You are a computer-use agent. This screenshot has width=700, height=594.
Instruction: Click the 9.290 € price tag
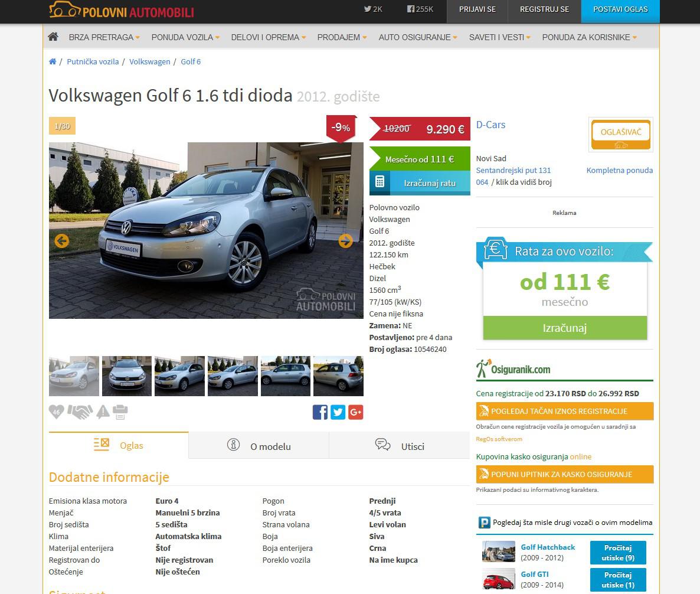[x=420, y=129]
